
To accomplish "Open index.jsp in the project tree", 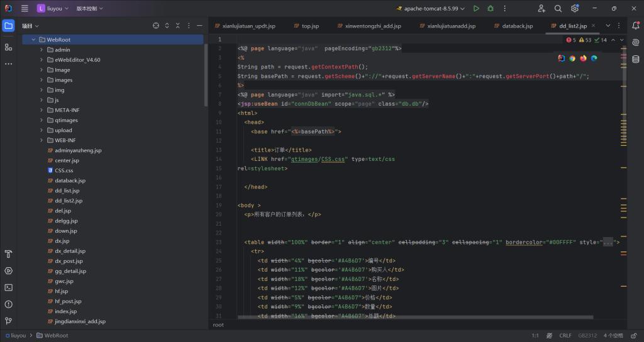I will (65, 311).
